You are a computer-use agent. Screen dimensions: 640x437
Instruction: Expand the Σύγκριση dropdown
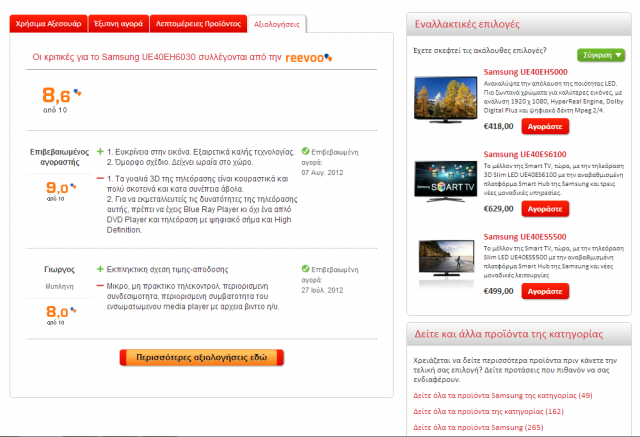pos(601,55)
